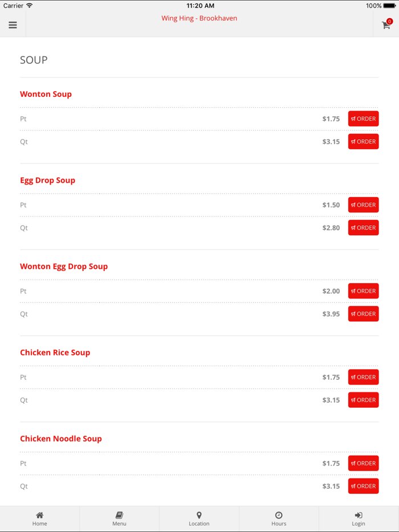399x532 pixels.
Task: View the Hours tab
Action: click(x=279, y=518)
